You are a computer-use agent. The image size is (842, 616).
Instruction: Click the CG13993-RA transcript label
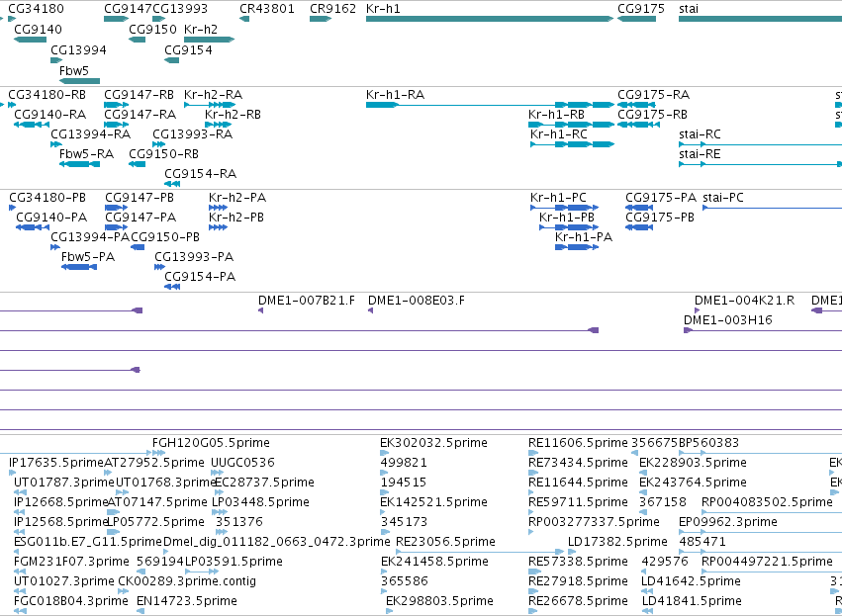(193, 134)
